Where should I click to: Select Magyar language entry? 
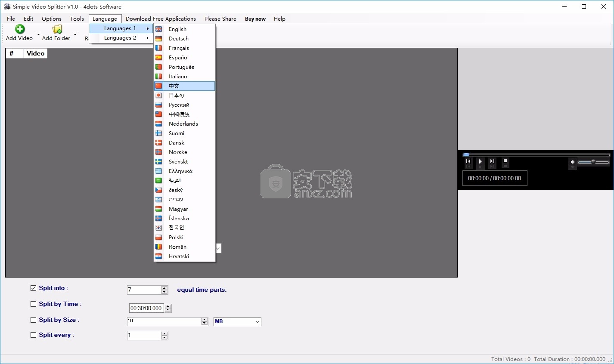pyautogui.click(x=184, y=209)
